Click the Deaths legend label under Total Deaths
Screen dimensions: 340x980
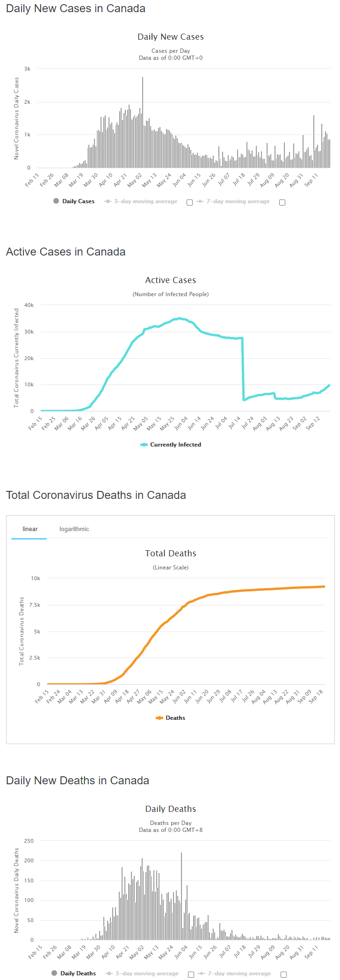pyautogui.click(x=175, y=718)
